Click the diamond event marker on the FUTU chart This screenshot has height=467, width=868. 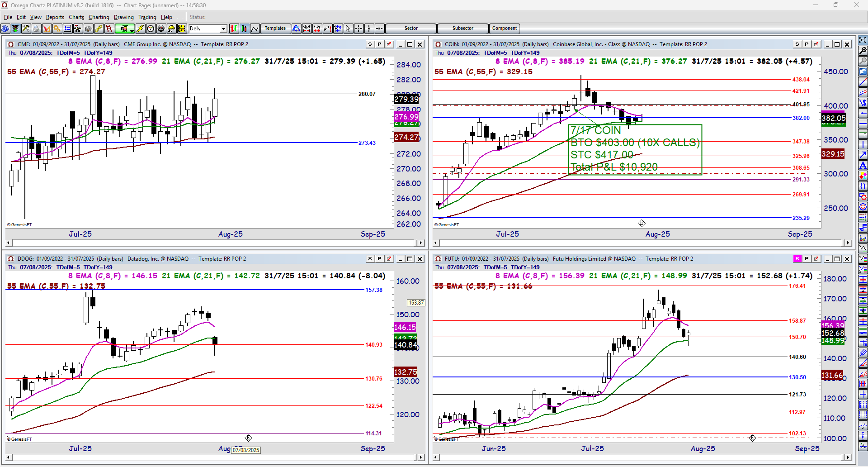pos(752,438)
